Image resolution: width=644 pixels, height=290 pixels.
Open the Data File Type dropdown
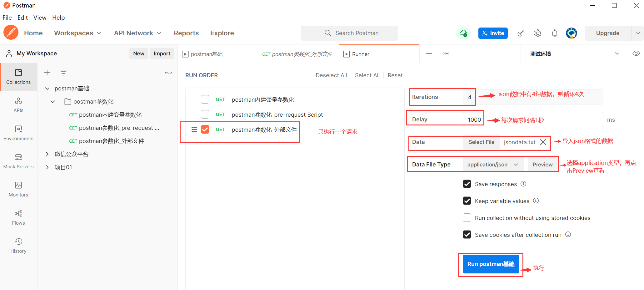click(493, 165)
